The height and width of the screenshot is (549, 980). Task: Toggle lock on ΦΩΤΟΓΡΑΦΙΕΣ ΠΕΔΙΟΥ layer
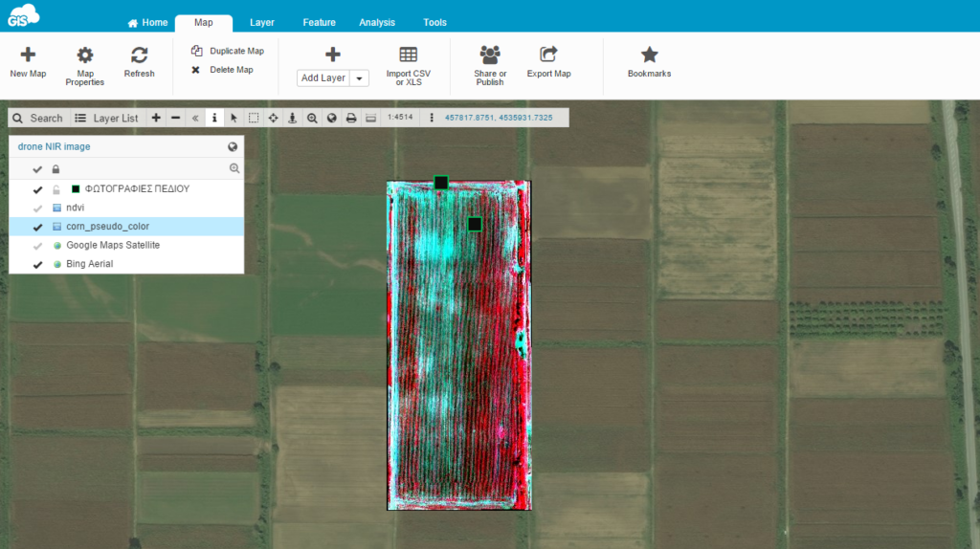tap(56, 189)
